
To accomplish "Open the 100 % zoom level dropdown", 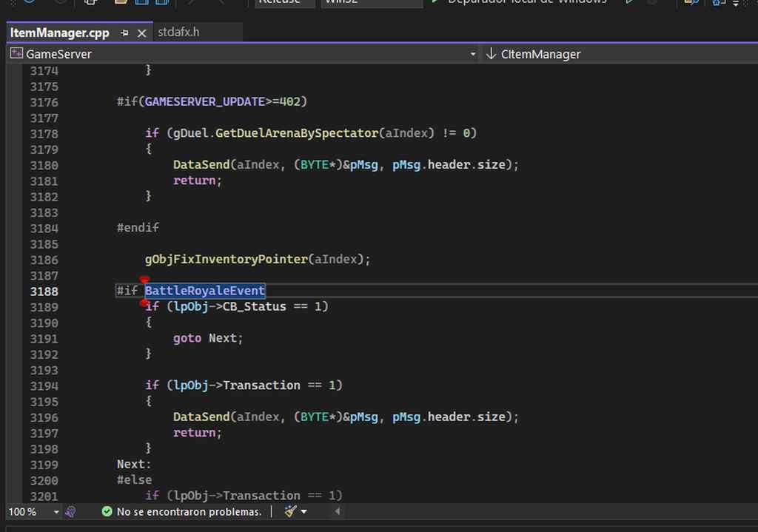I will tap(33, 512).
